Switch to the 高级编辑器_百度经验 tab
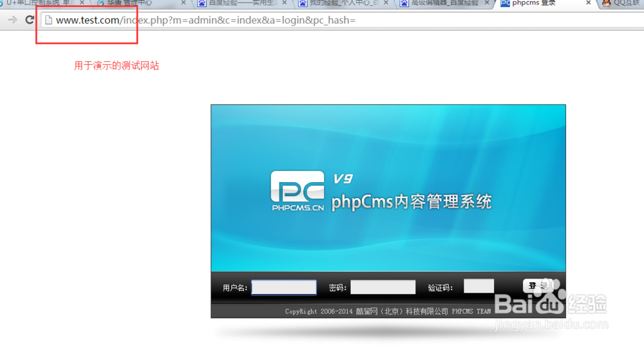Image resolution: width=644 pixels, height=346 pixels. pyautogui.click(x=445, y=3)
